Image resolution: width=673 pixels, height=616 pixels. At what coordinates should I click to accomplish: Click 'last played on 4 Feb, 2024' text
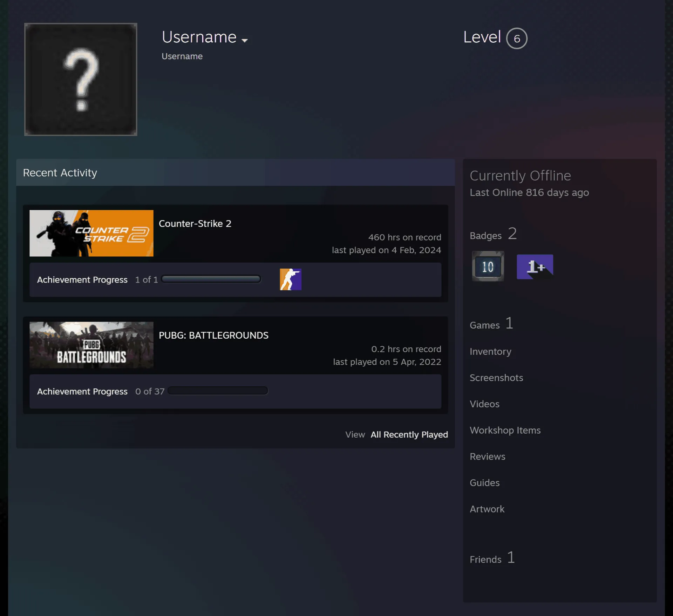pos(386,250)
